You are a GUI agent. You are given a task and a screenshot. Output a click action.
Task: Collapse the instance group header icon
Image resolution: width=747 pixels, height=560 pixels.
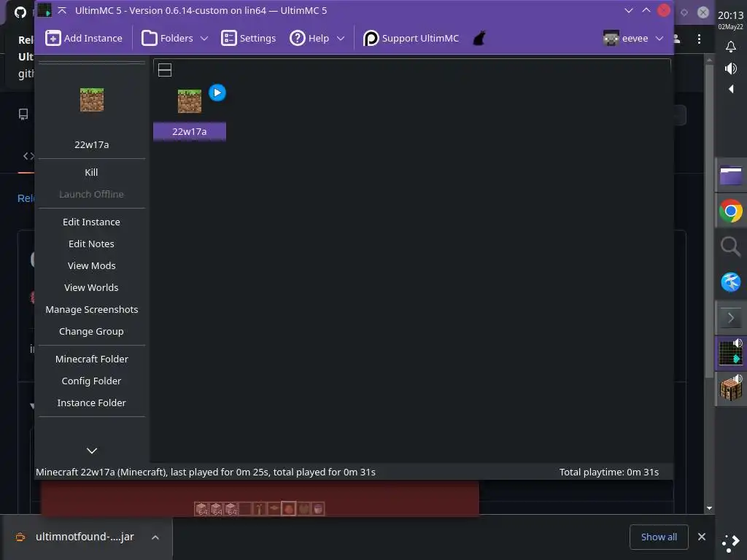point(165,70)
